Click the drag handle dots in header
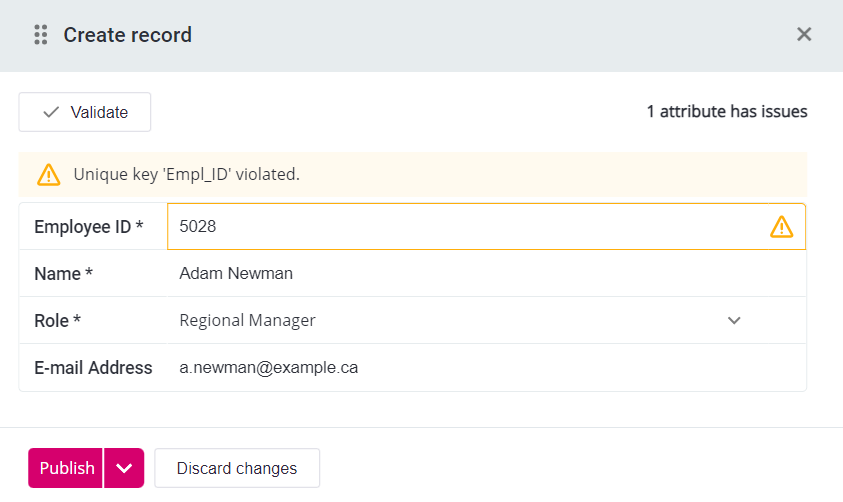Viewport: 843px width, 502px height. (x=41, y=35)
